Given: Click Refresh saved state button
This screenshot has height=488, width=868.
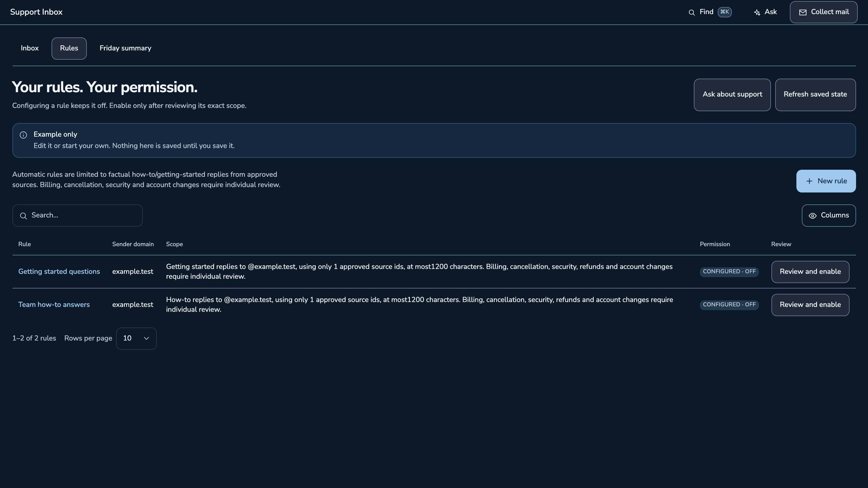Looking at the screenshot, I should click(x=815, y=95).
